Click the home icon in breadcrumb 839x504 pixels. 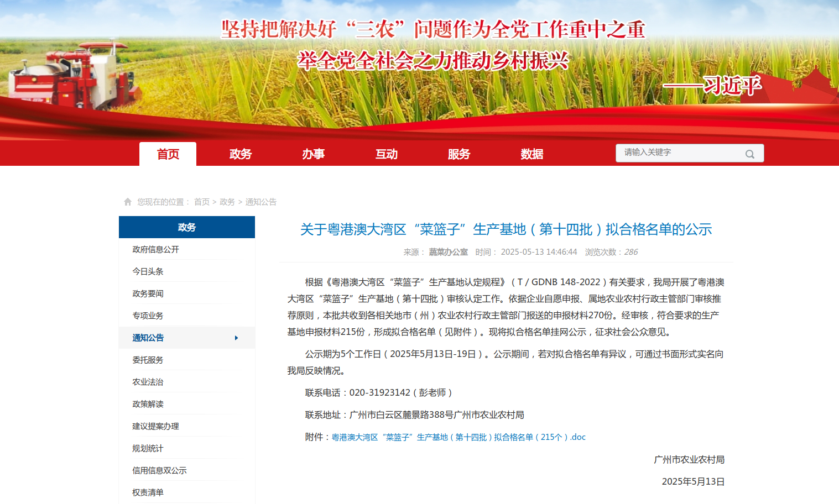click(128, 202)
